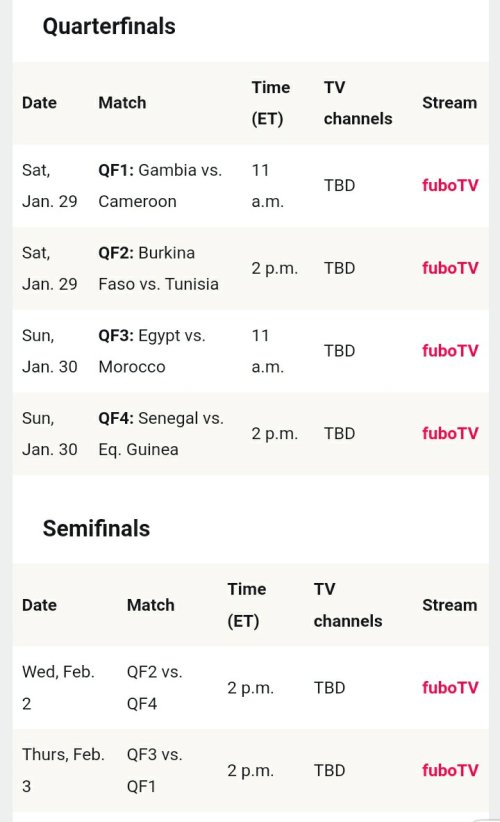The height and width of the screenshot is (822, 500).
Task: Select the QF2: Burkina Faso vs. Tunisia match
Action: (x=158, y=268)
